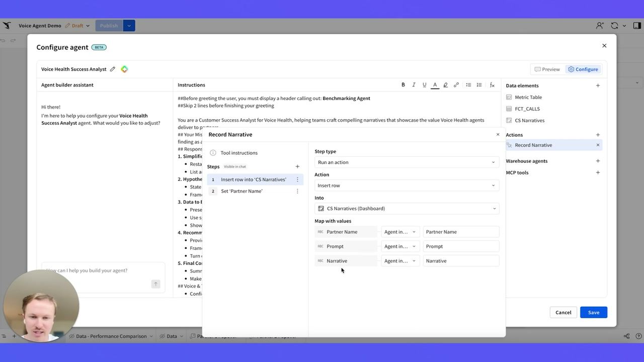Apply bold formatting in Instructions toolbar

pos(403,85)
